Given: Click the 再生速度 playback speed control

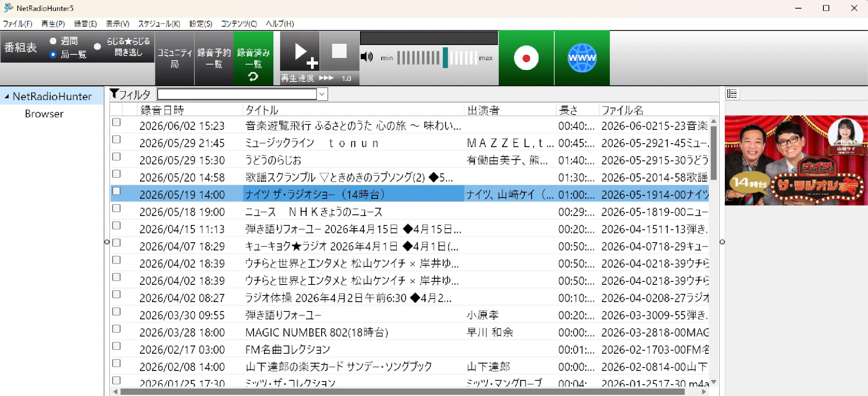Looking at the screenshot, I should 320,78.
